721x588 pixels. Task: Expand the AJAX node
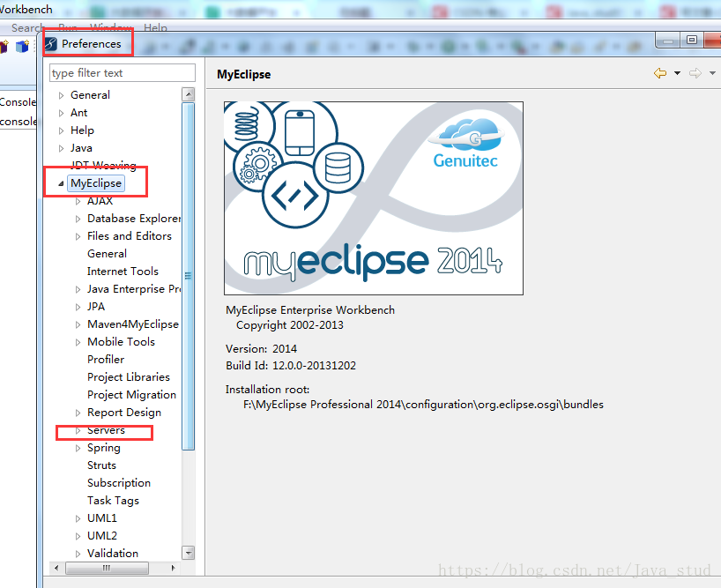coord(78,201)
